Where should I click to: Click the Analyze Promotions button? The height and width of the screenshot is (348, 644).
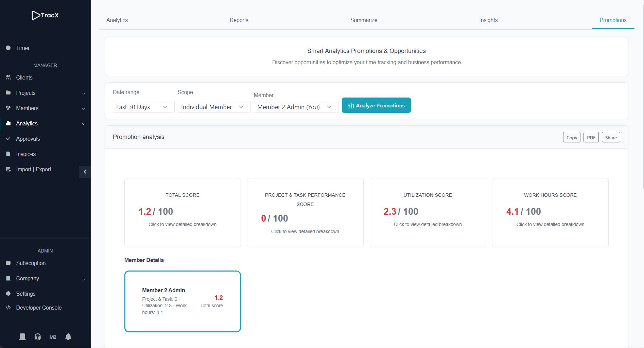(x=376, y=105)
